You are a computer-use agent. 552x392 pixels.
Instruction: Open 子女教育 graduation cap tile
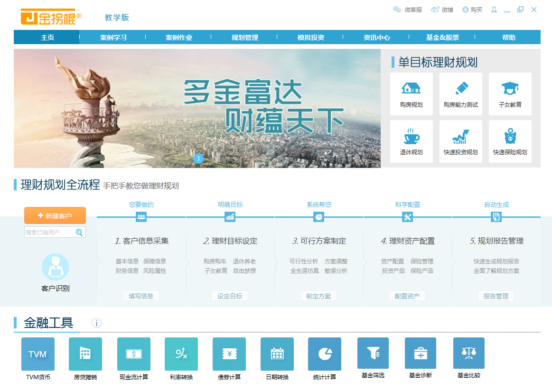tap(510, 94)
